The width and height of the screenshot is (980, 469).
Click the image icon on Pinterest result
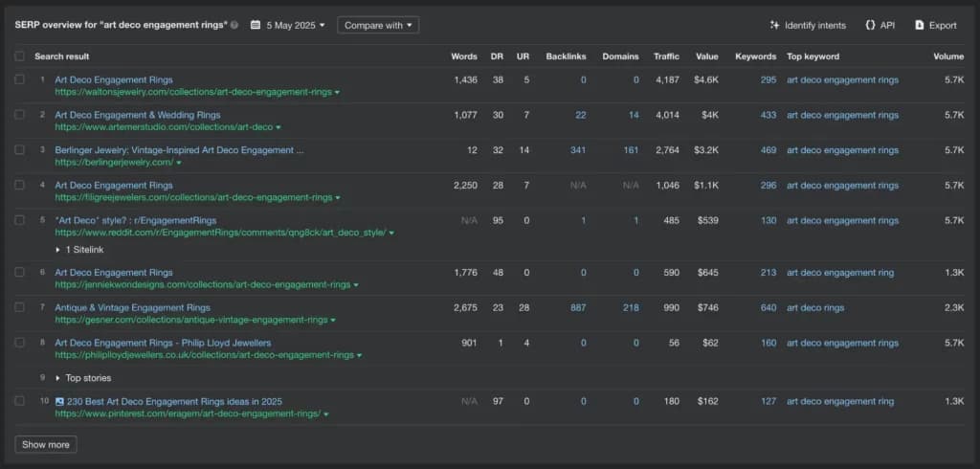(59, 402)
